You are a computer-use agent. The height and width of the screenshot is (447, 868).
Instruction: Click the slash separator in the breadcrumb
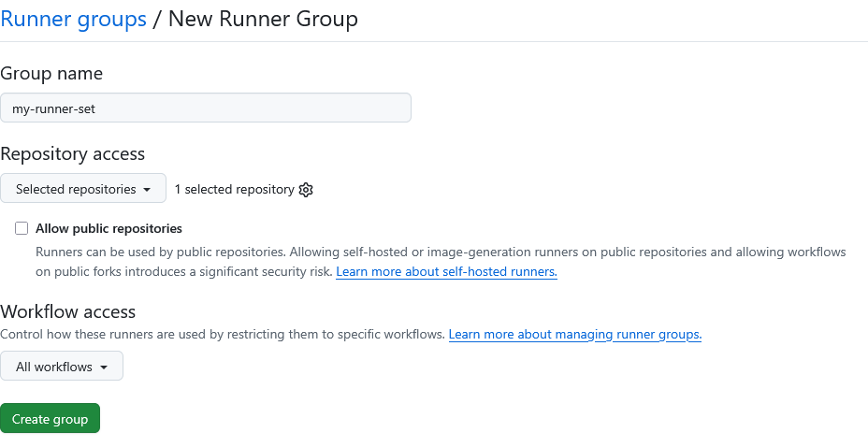tap(157, 19)
